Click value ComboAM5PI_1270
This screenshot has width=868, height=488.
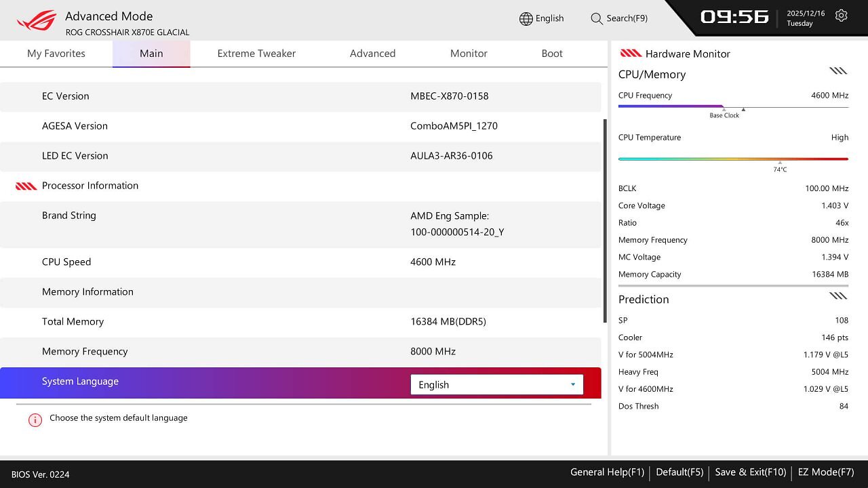[x=454, y=126]
